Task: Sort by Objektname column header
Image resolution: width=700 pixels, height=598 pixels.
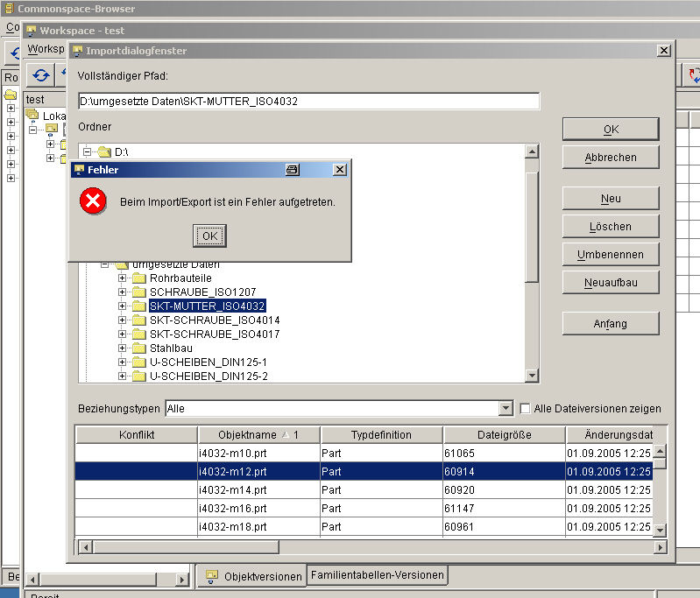Action: 259,434
